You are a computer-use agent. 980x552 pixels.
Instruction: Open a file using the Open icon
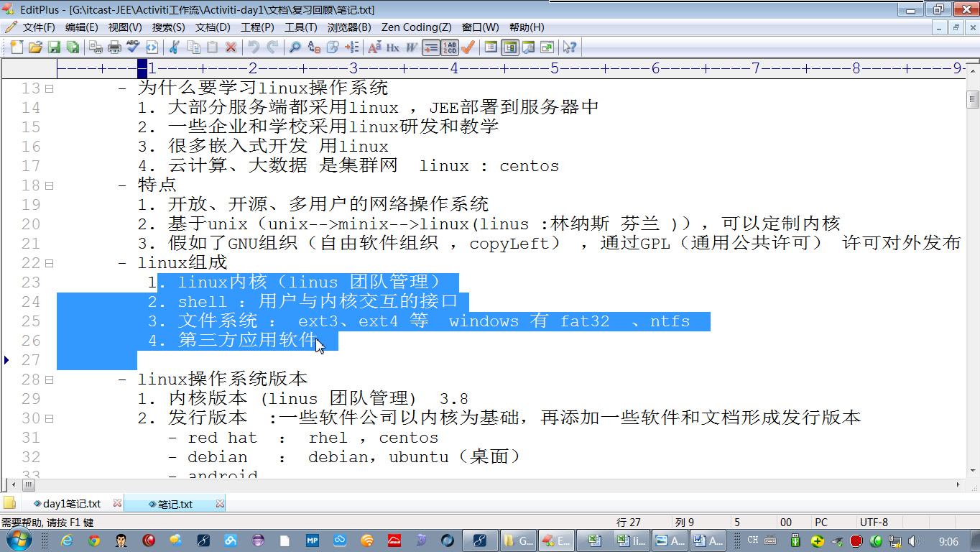pyautogui.click(x=34, y=47)
